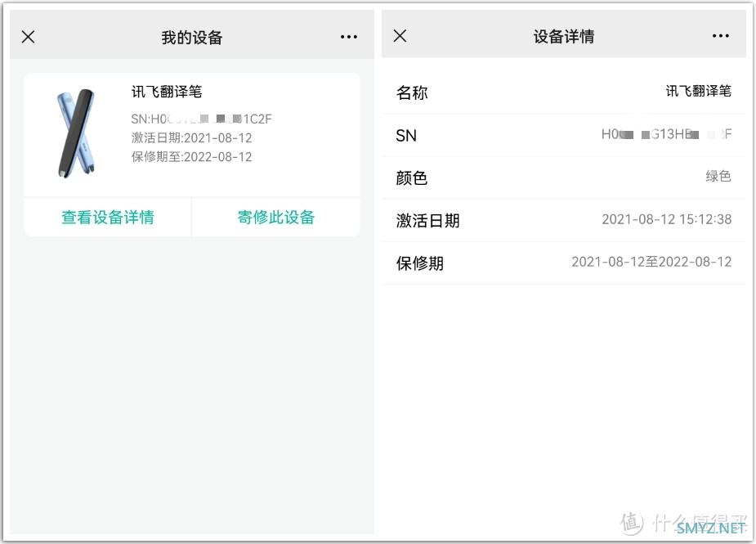Select the SN line in the device card

point(202,119)
